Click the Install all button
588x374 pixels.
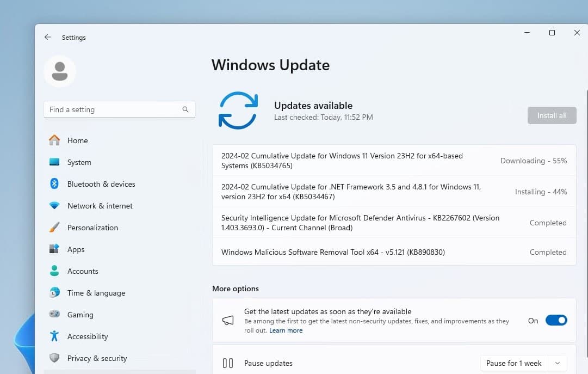click(x=552, y=115)
